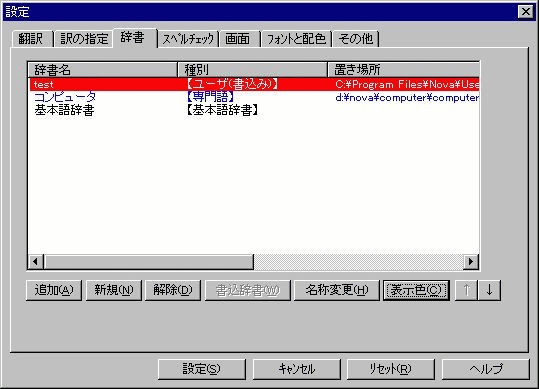Click the 解除(D) button
The image size is (539, 389).
click(173, 290)
